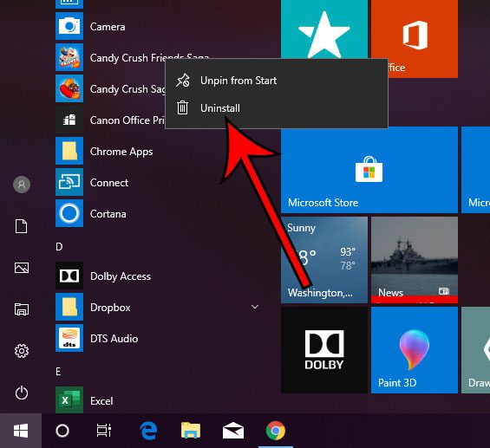Click the DTS Audio label text
490x448 pixels.
tap(114, 339)
